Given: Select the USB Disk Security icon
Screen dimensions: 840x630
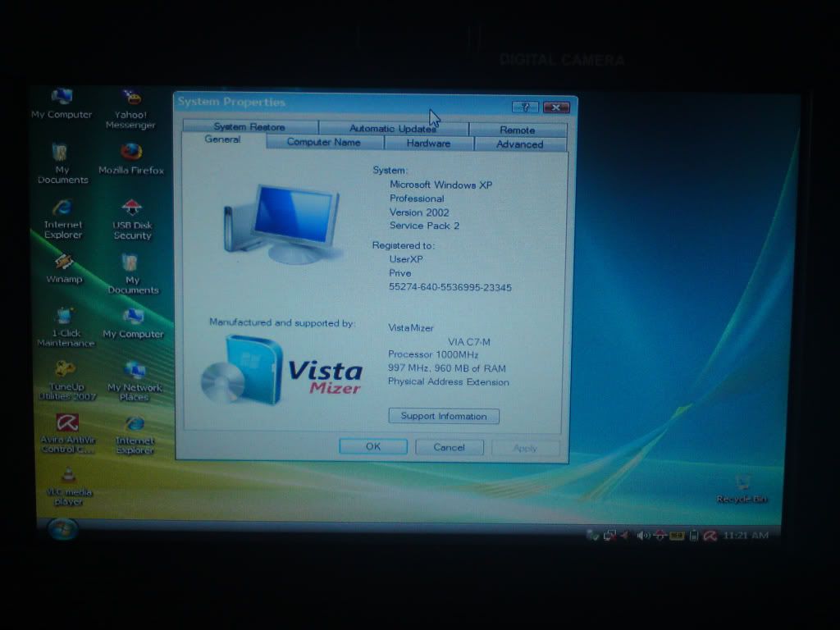Looking at the screenshot, I should click(x=132, y=208).
